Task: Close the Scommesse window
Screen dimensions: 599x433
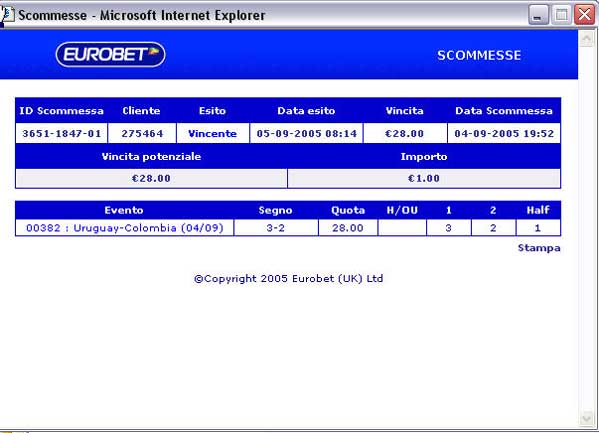Action: point(585,15)
